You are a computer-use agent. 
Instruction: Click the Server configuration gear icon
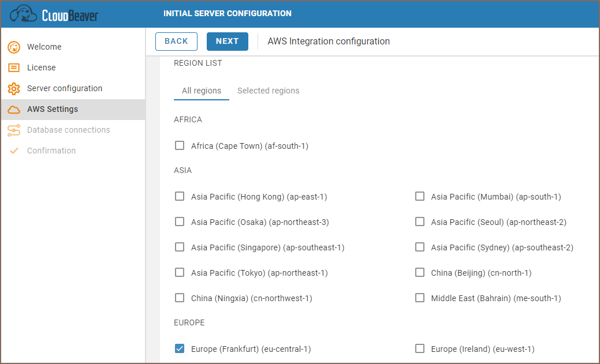(14, 89)
